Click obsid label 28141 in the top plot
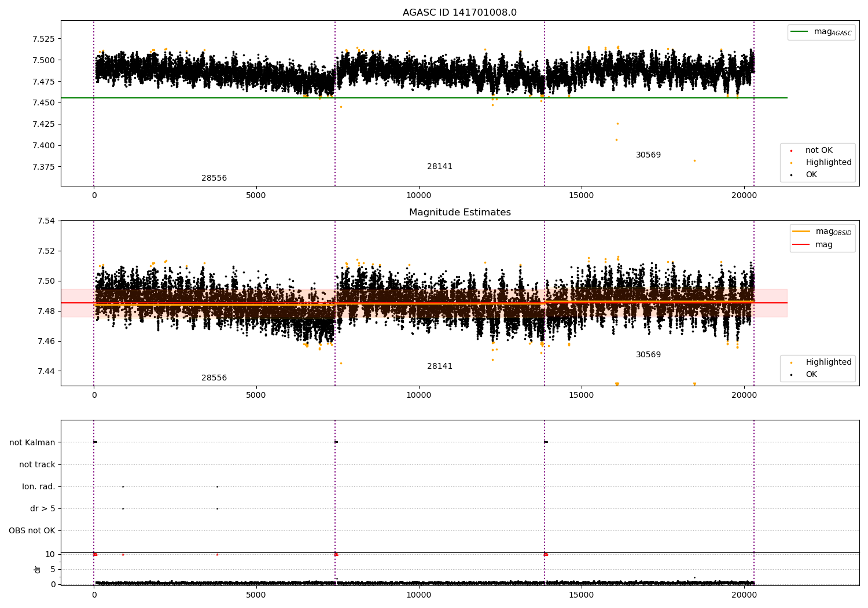 (x=440, y=167)
